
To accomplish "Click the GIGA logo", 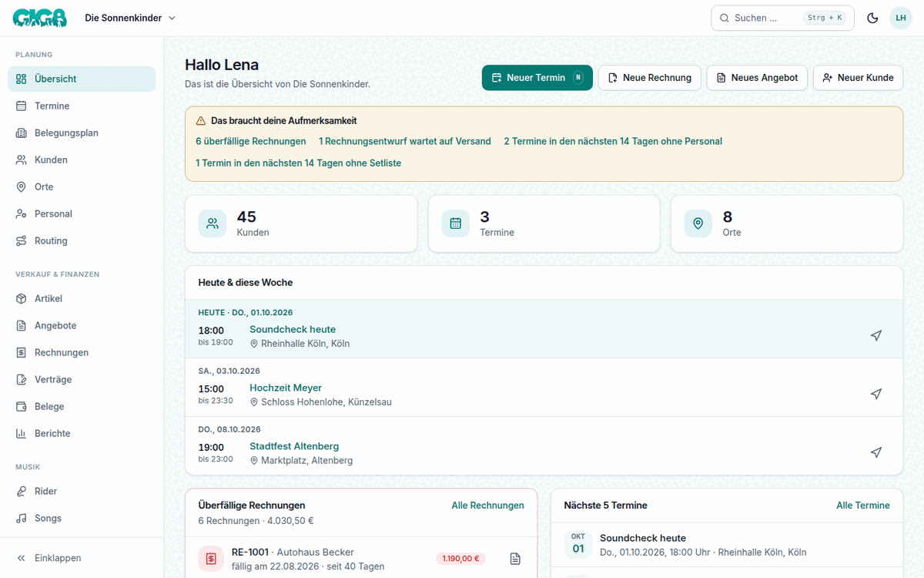I will click(40, 18).
